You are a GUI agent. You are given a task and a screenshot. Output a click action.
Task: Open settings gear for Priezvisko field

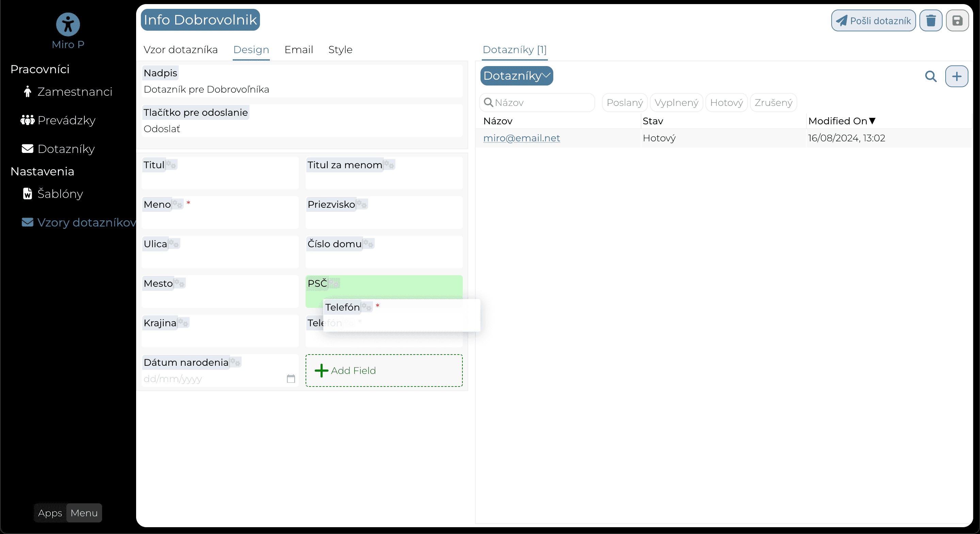(361, 205)
